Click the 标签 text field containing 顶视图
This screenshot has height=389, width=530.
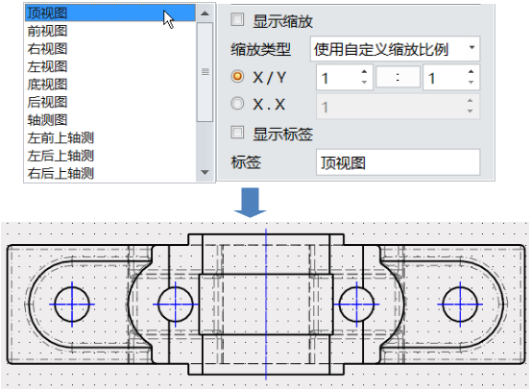pos(398,162)
